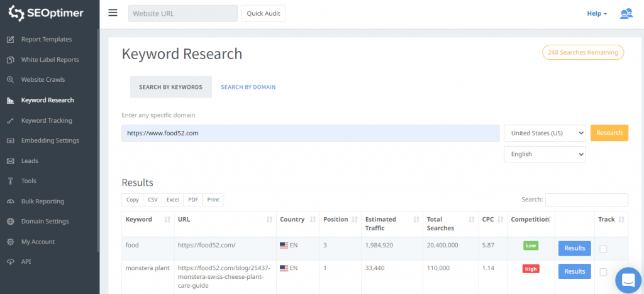Expand the United States (US) country dropdown
Screen dimensions: 644x294
pyautogui.click(x=545, y=133)
